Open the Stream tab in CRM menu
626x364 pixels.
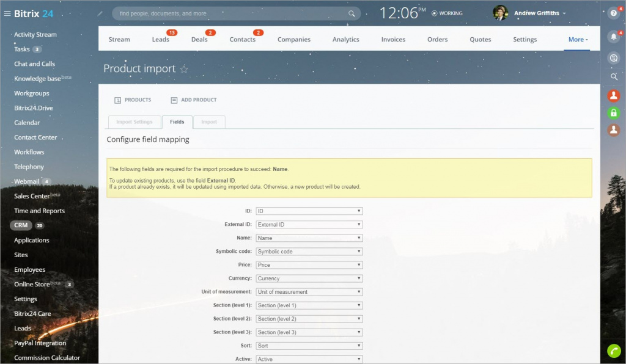[119, 40]
